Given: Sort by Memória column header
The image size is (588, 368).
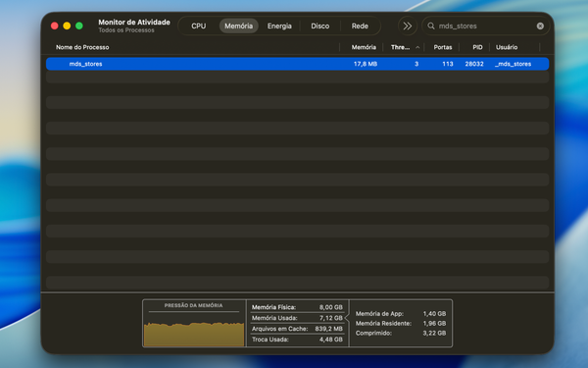Looking at the screenshot, I should [364, 47].
